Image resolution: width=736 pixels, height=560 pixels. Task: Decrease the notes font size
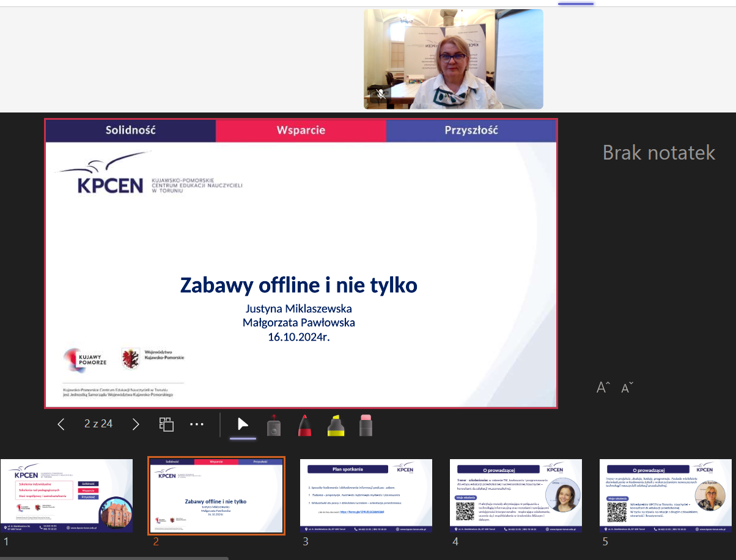tap(627, 388)
